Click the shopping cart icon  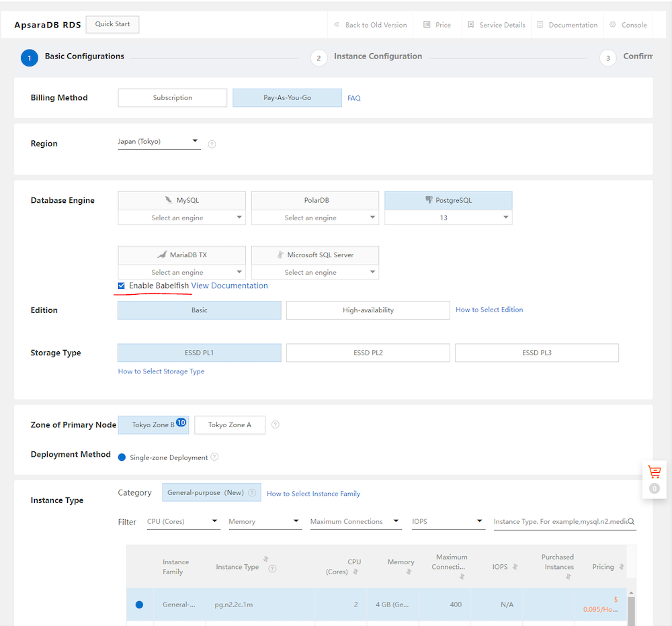pyautogui.click(x=654, y=472)
